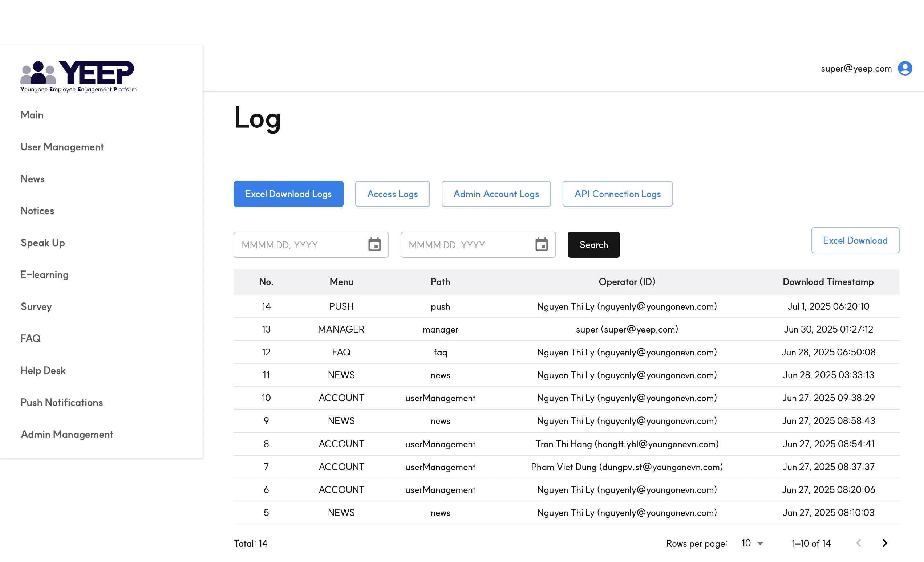This screenshot has height=562, width=924.
Task: Expand the rows per page dropdown
Action: pos(752,543)
